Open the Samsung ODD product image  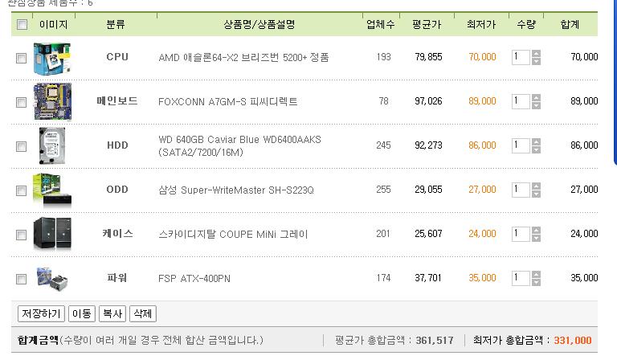(52, 190)
